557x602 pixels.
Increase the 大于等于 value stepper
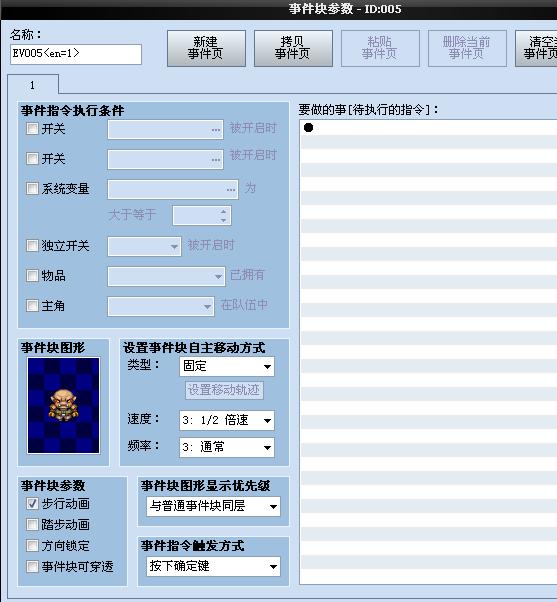[223, 211]
